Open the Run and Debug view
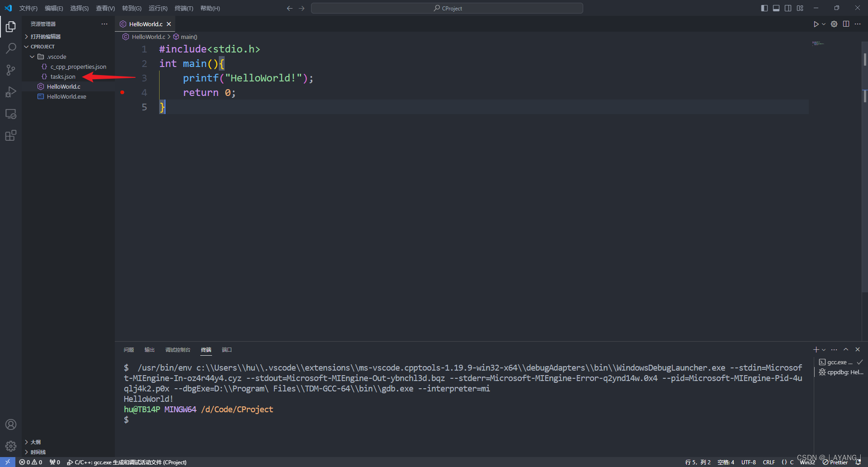 pos(11,92)
